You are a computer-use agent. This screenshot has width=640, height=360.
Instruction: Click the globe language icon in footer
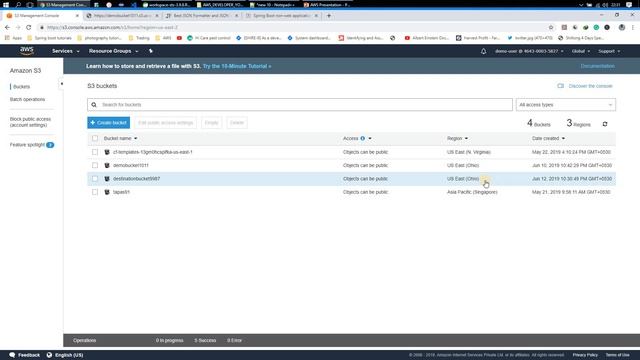(x=49, y=355)
